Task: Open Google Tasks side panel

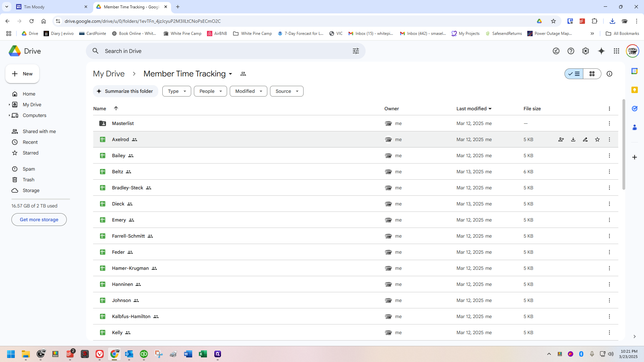Action: 635,109
